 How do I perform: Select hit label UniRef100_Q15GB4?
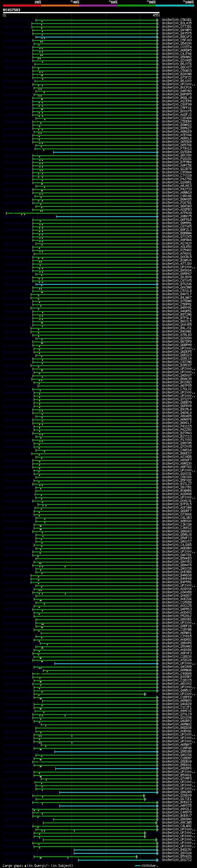[x=176, y=152]
